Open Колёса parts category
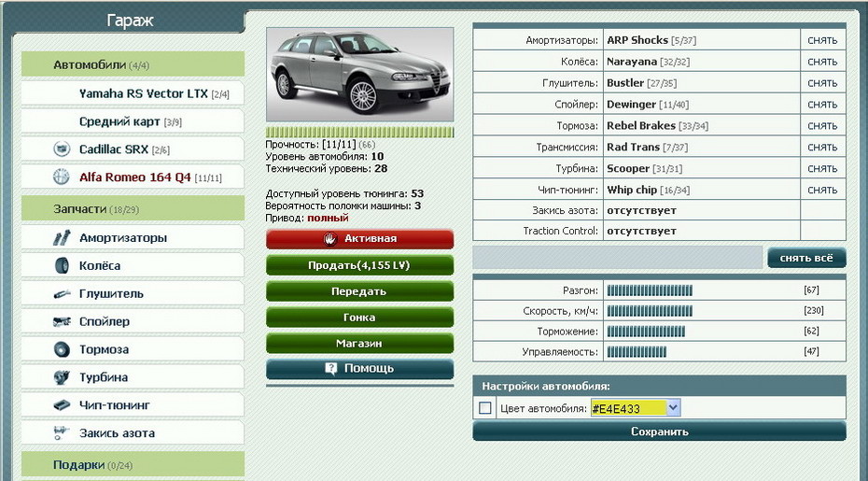Image resolution: width=868 pixels, height=481 pixels. tap(133, 265)
